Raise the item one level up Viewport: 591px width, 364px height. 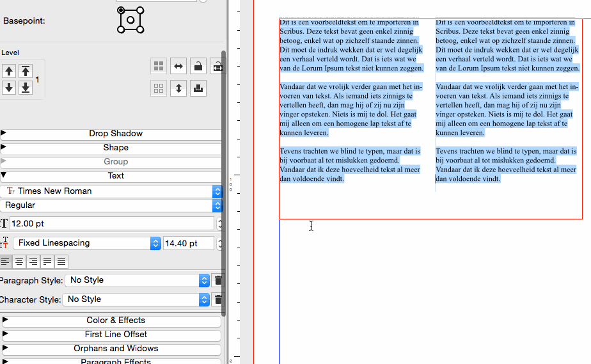coord(9,71)
